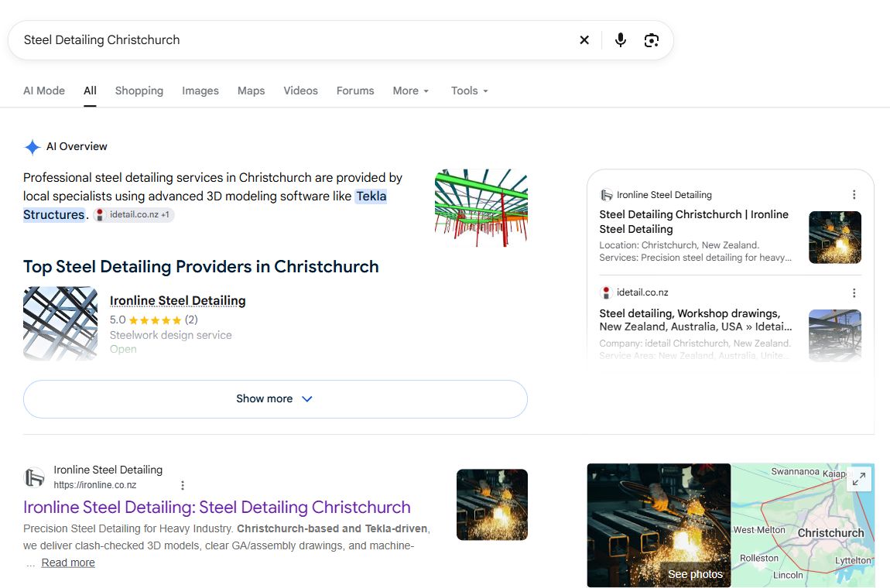View the 3D steel structure model image

pos(481,207)
